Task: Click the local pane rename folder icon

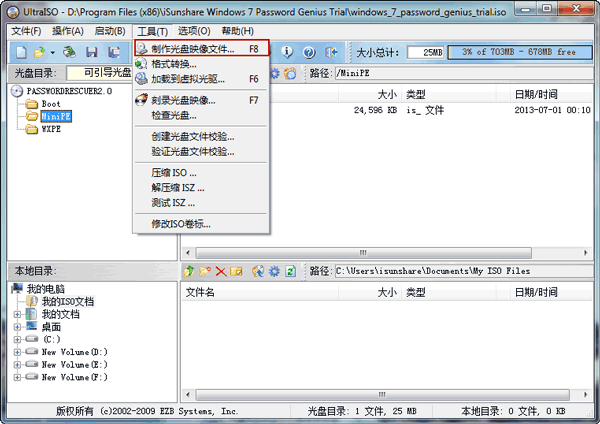Action: 236,271
